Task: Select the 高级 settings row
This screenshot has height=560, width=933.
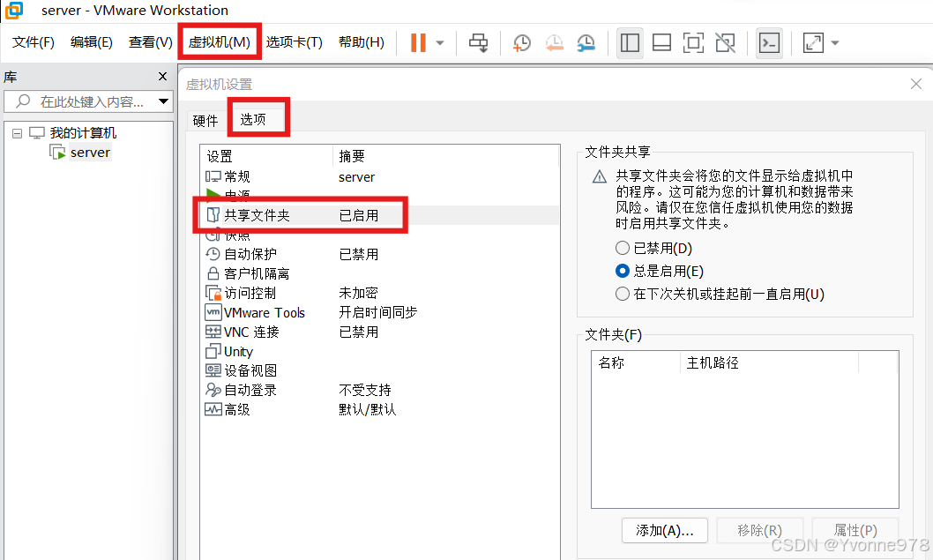Action: click(x=379, y=409)
